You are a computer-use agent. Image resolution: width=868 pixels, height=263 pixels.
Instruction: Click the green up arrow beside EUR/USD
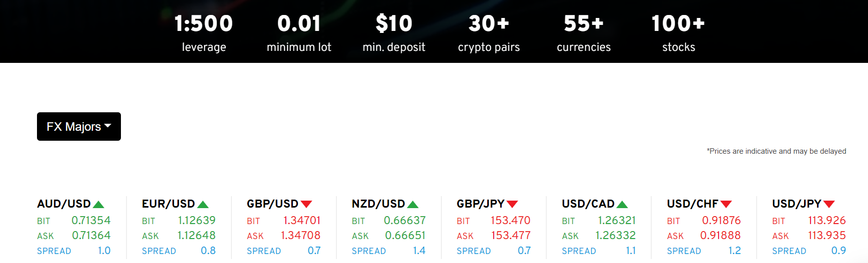[203, 204]
